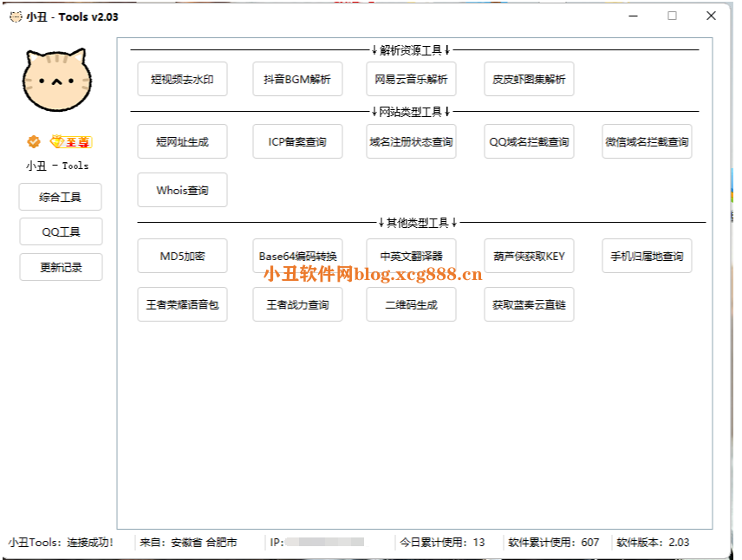The width and height of the screenshot is (742, 560).
Task: Open ICP备案查询 tool
Action: [297, 141]
